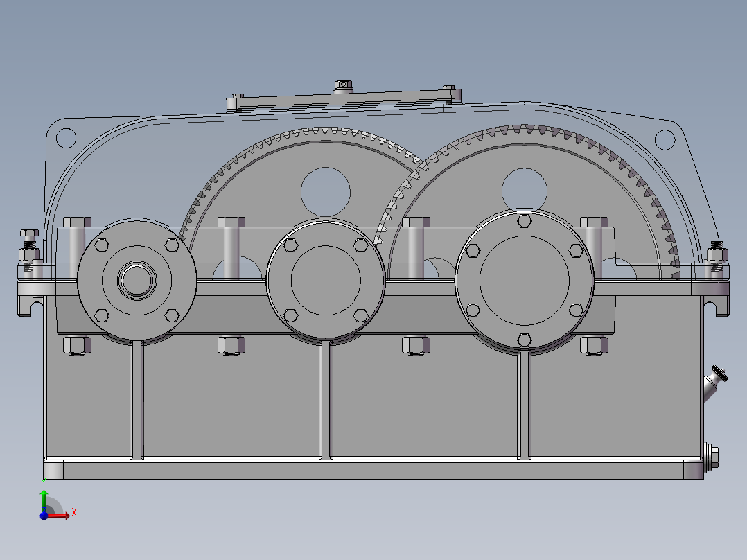Select the vertical rib under the left bearing cover
Screen dimensions: 747x560
[x=137, y=399]
